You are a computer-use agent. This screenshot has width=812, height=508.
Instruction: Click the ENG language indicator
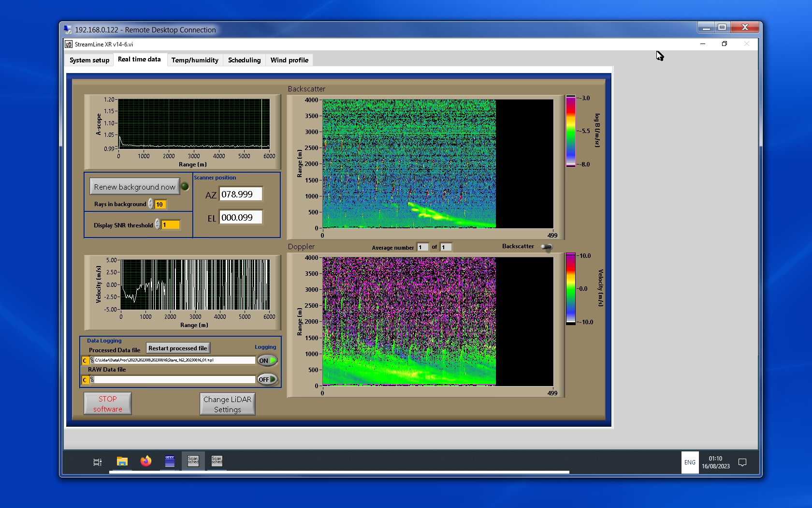690,463
